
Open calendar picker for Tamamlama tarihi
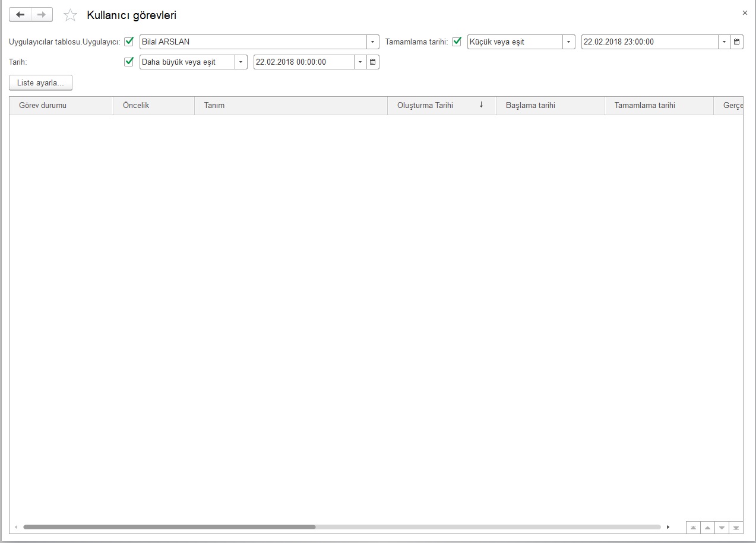(736, 42)
